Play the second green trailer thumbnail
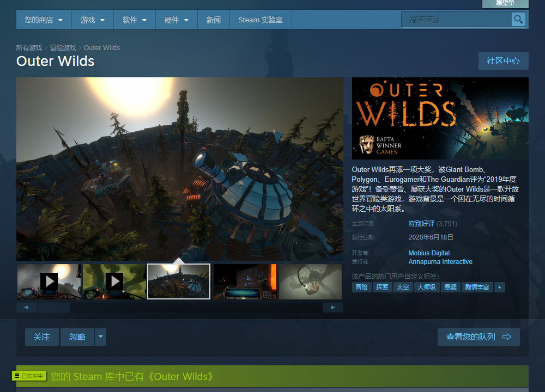The image size is (545, 392). 114,281
